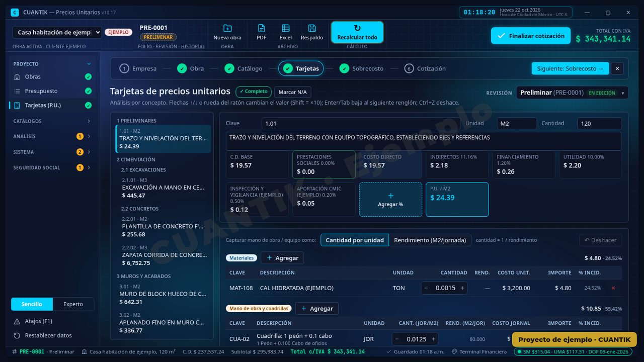Click the Respaldo save icon
The width and height of the screenshot is (644, 362).
[x=312, y=32]
